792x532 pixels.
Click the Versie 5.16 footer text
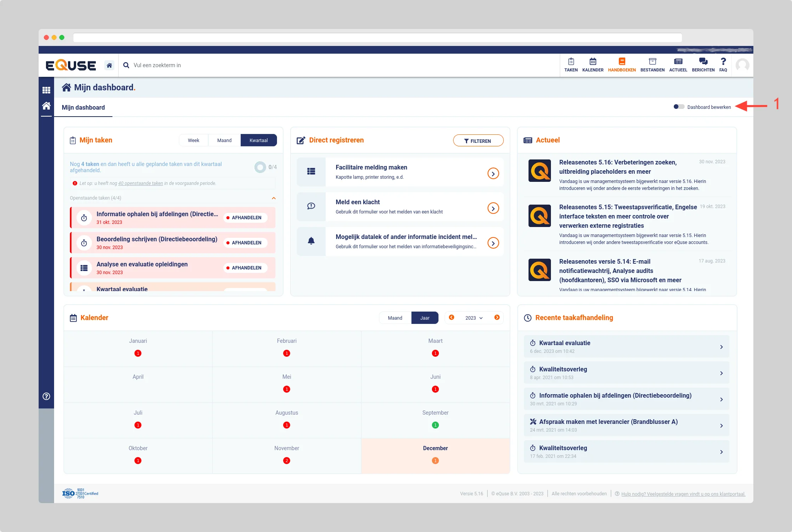tap(471, 494)
